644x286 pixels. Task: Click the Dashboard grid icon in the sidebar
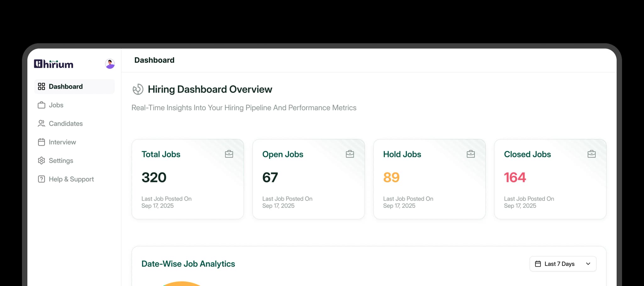pos(42,86)
